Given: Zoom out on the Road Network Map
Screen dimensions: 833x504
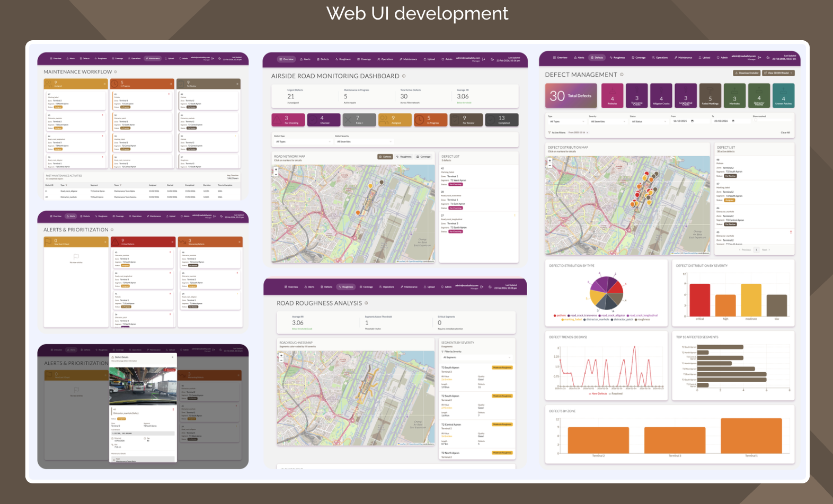Looking at the screenshot, I should 276,174.
